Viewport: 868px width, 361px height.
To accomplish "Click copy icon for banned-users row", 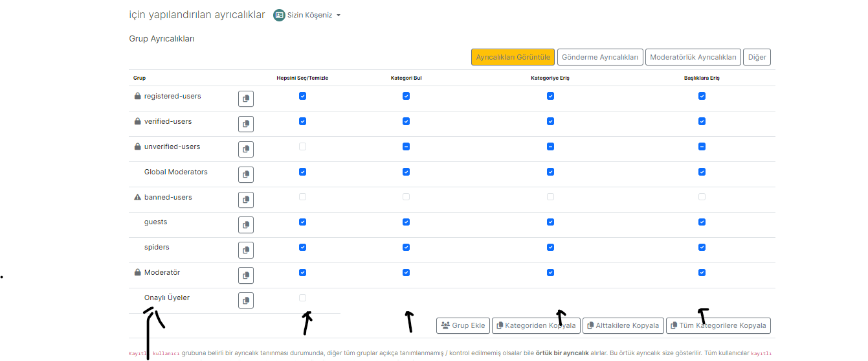I will pos(245,200).
